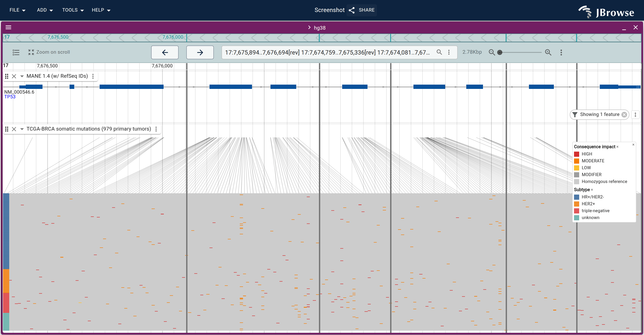Click the HER2+ orange swatch
Viewport: 644px width, 335px height.
coord(577,204)
